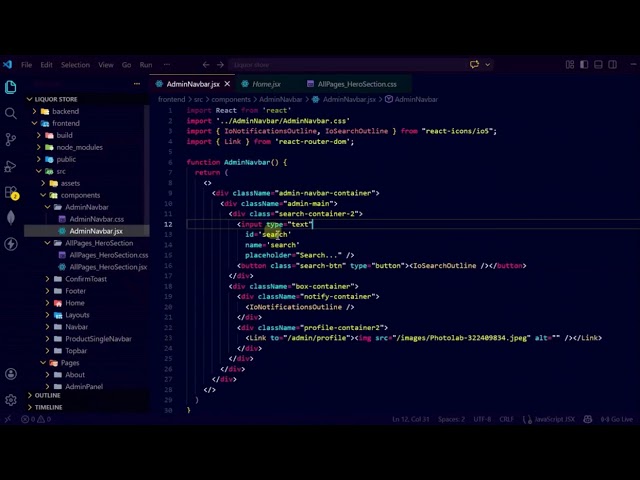The image size is (640, 480).
Task: Select AdminNavbar.jsx in file tree
Action: pos(96,231)
